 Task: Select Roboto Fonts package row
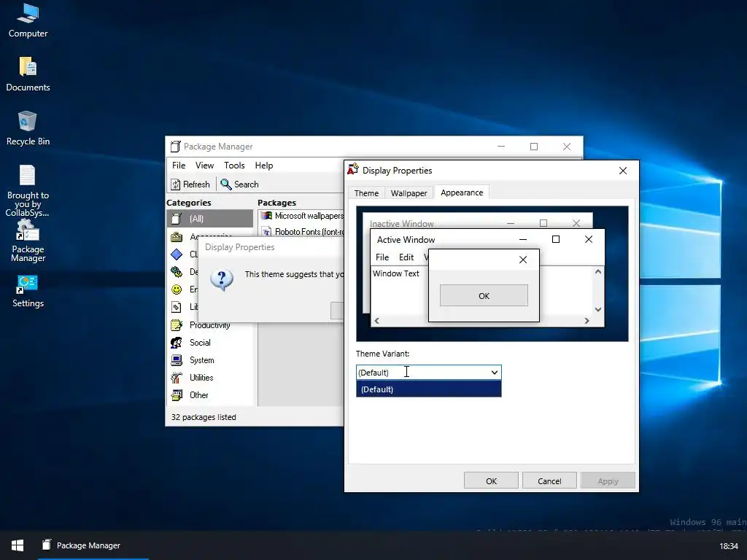point(302,232)
